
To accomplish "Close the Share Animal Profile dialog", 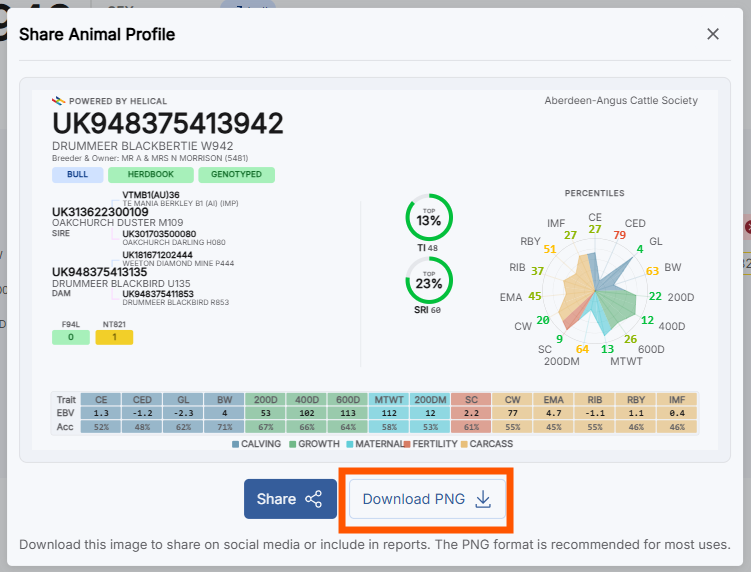I will pyautogui.click(x=713, y=34).
